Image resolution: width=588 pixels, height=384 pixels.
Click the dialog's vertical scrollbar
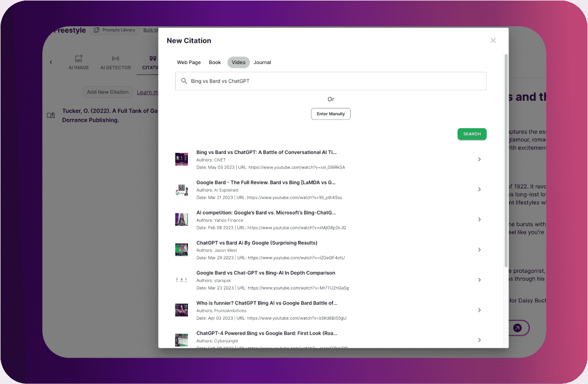506,161
